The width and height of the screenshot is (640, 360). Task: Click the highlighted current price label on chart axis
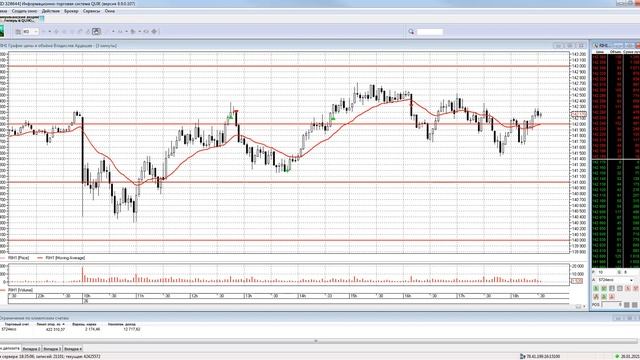(579, 114)
